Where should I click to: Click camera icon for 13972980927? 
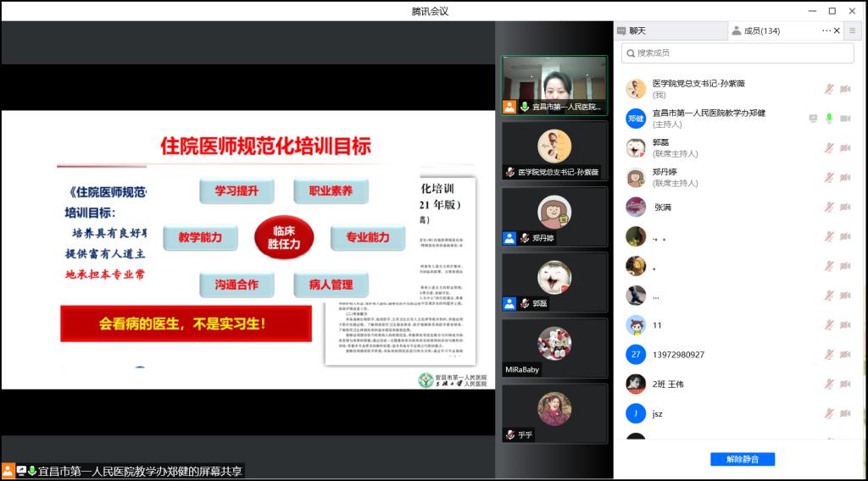pos(845,354)
